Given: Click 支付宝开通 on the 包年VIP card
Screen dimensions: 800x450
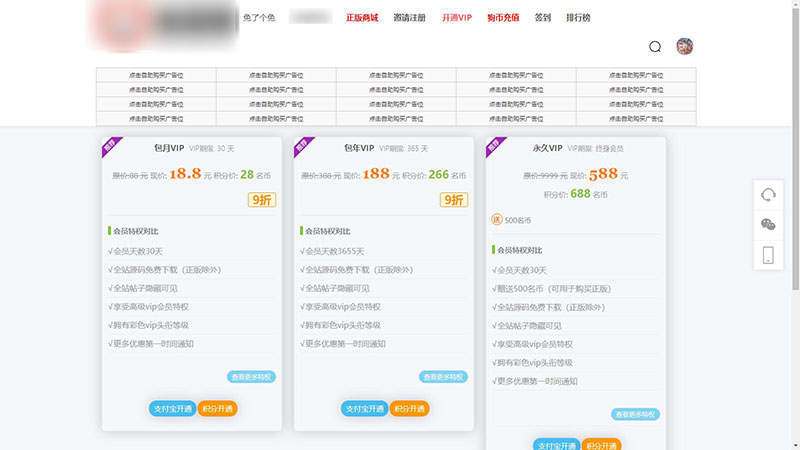Looking at the screenshot, I should tap(364, 409).
